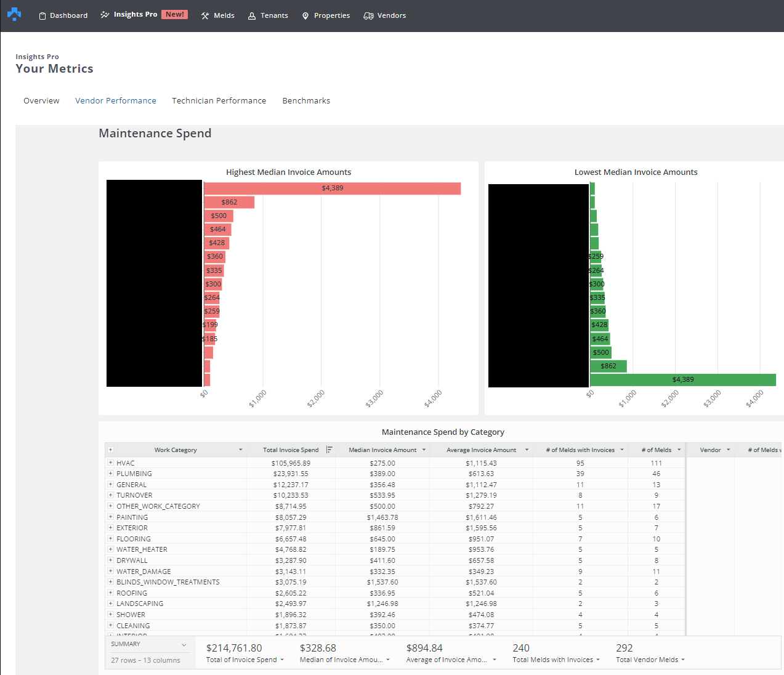The height and width of the screenshot is (675, 784).
Task: Switch to the Technician Performance tab
Action: point(219,100)
